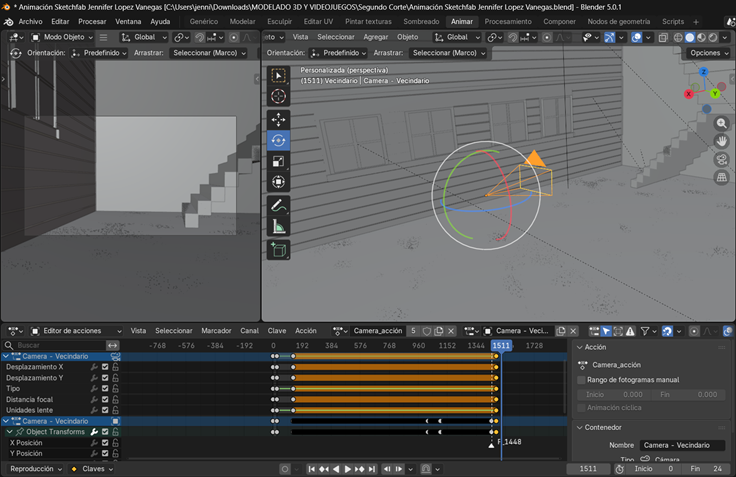736x477 pixels.
Task: Toggle Desplazamiento Y channel checkbox
Action: 105,377
